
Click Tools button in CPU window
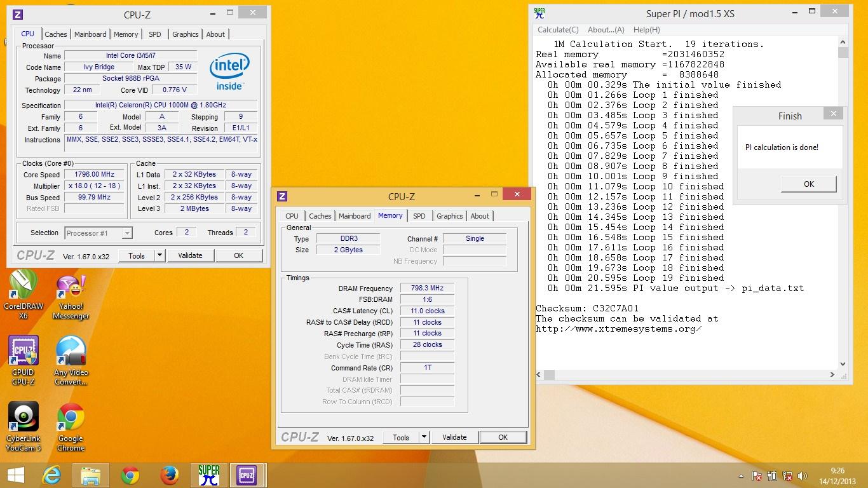[x=137, y=255]
